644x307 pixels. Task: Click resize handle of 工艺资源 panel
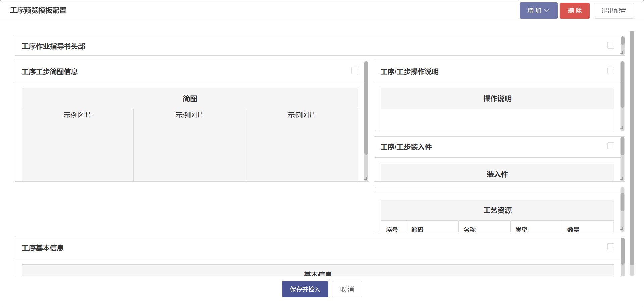(622, 229)
